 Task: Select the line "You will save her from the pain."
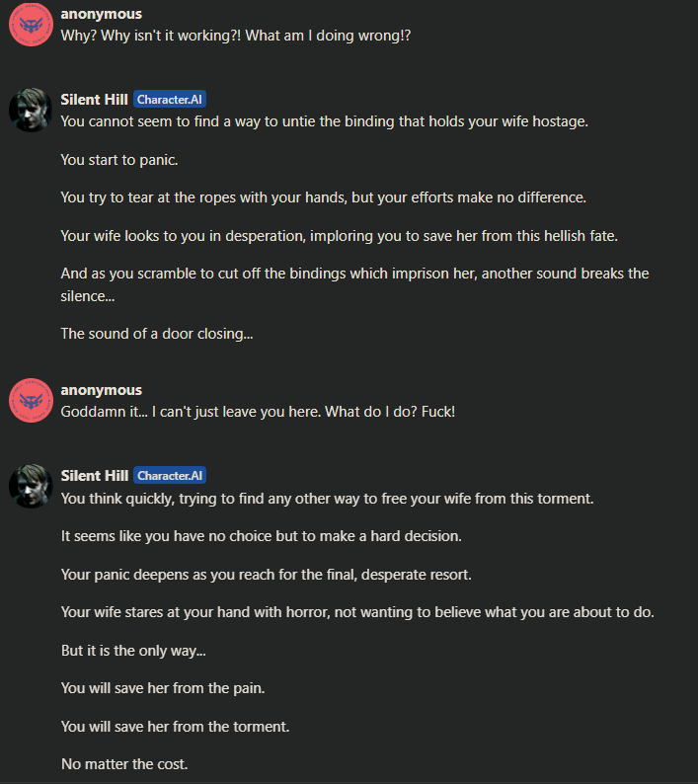coord(163,688)
